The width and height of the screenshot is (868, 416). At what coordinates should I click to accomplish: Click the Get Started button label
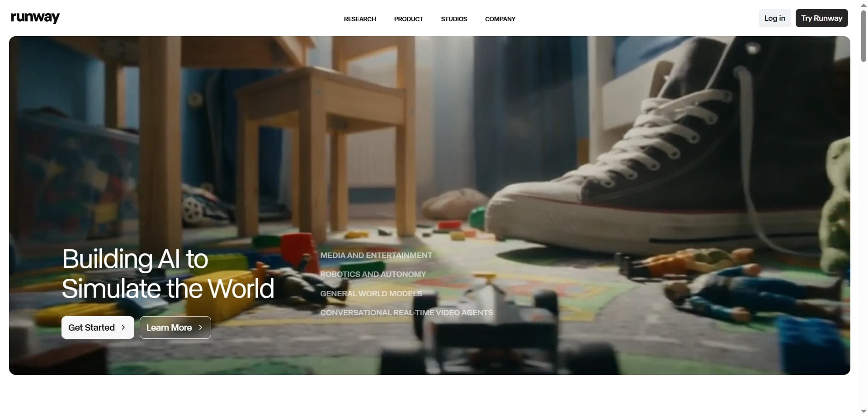pos(91,327)
